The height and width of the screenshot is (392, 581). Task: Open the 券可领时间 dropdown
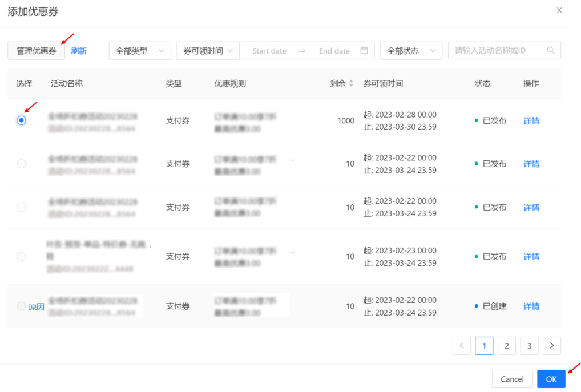coord(208,51)
